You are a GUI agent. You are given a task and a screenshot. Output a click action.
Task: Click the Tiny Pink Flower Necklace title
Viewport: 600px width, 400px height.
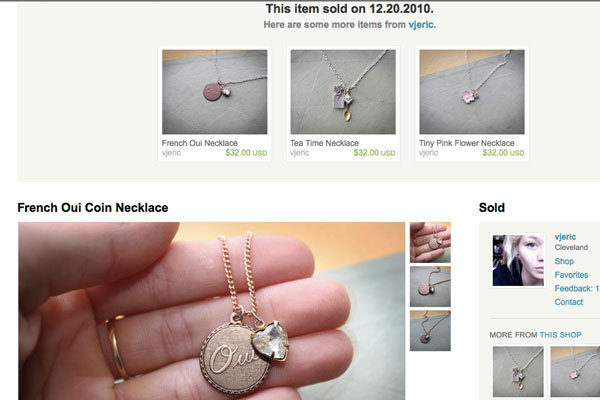tap(466, 143)
